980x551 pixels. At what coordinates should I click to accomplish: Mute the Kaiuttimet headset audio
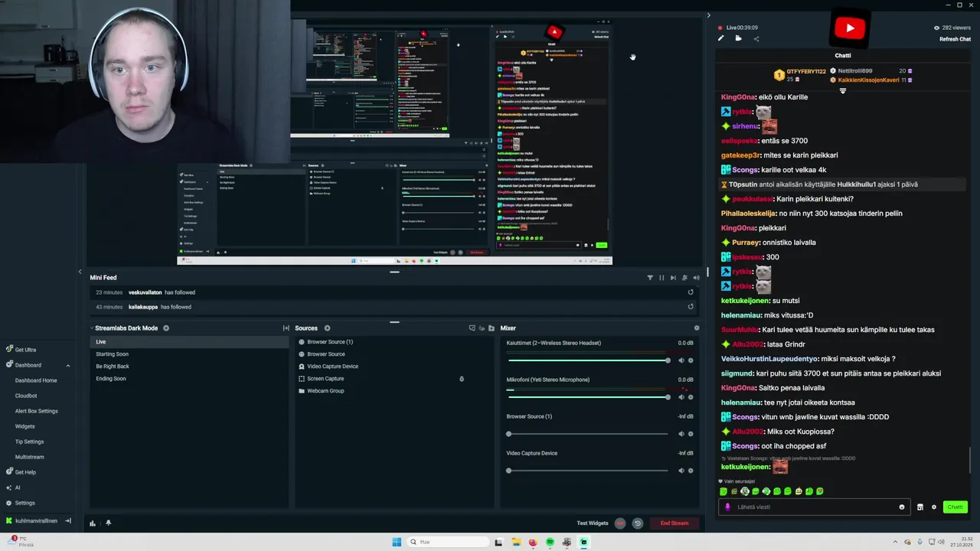coord(681,360)
